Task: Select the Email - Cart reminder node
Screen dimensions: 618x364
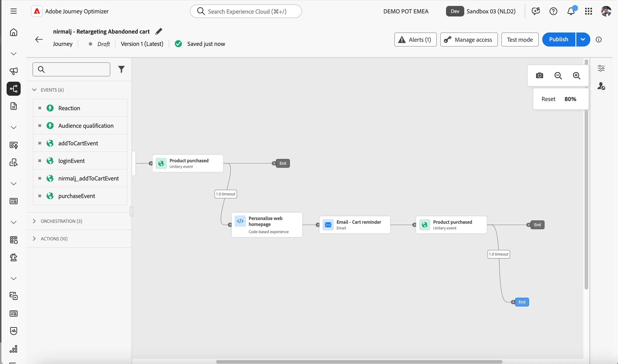Action: (x=354, y=225)
